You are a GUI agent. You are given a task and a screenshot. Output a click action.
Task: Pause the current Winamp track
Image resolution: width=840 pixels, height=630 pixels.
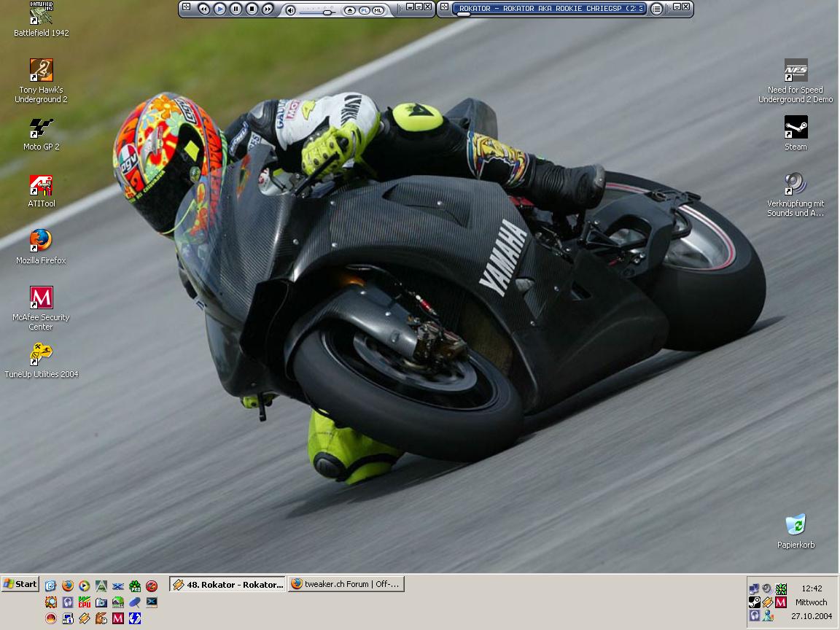(236, 9)
